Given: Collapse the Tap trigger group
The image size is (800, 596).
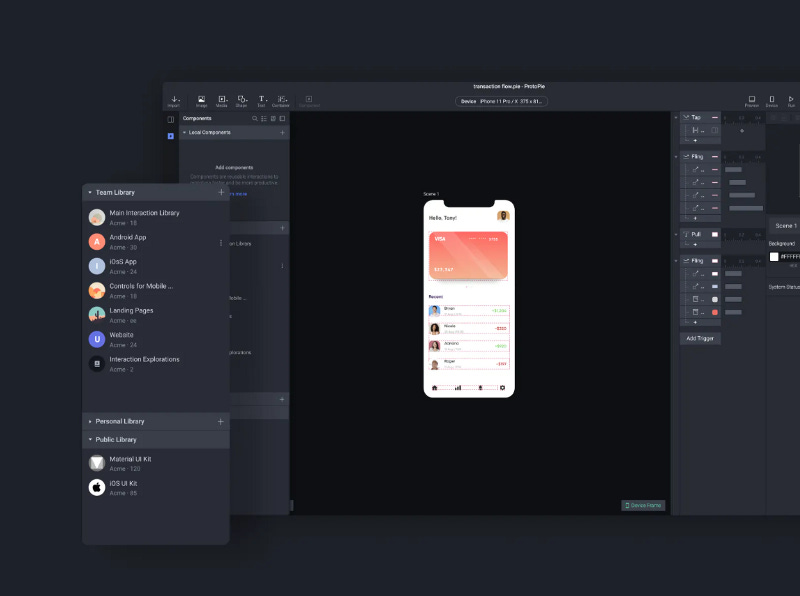Looking at the screenshot, I should [x=676, y=117].
